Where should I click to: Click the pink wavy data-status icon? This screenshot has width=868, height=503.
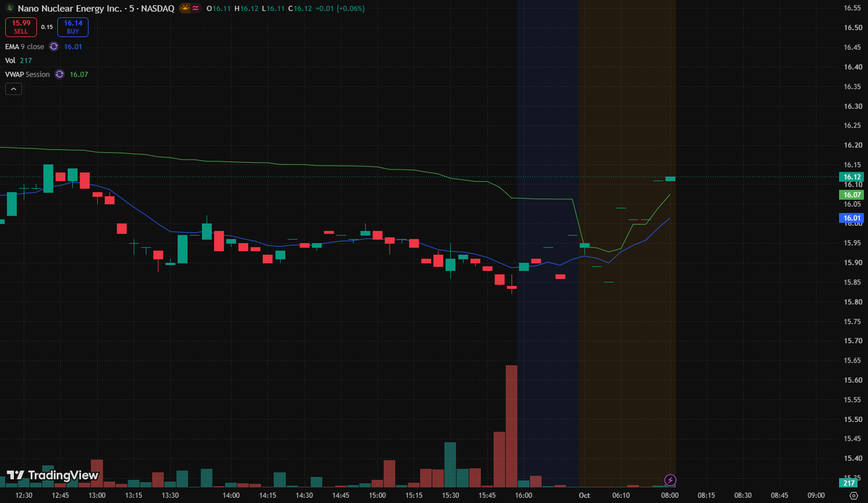click(196, 9)
